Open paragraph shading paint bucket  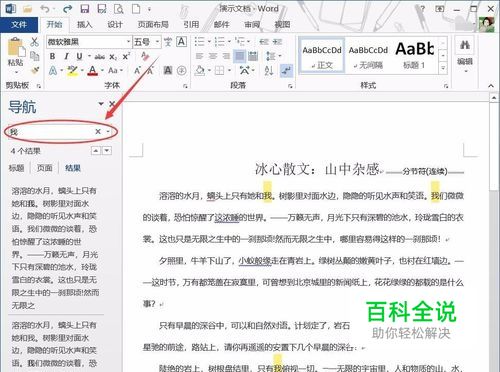point(200,70)
